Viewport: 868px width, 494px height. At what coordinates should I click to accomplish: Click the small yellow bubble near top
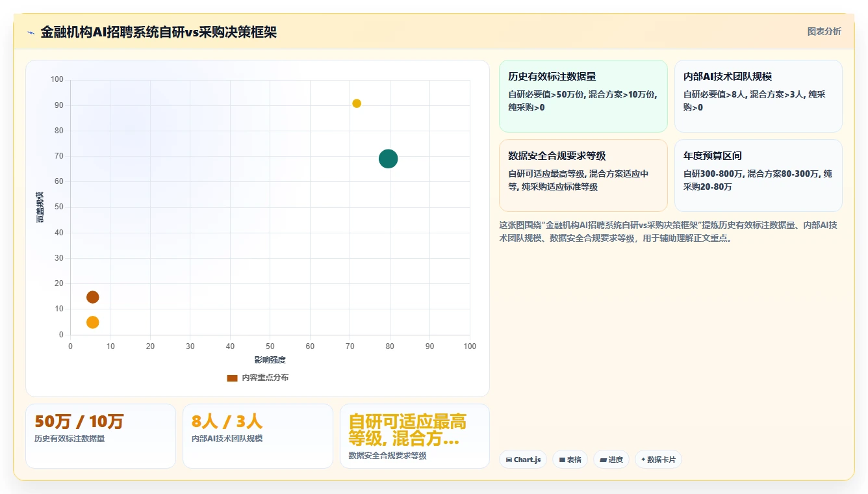[x=357, y=103]
